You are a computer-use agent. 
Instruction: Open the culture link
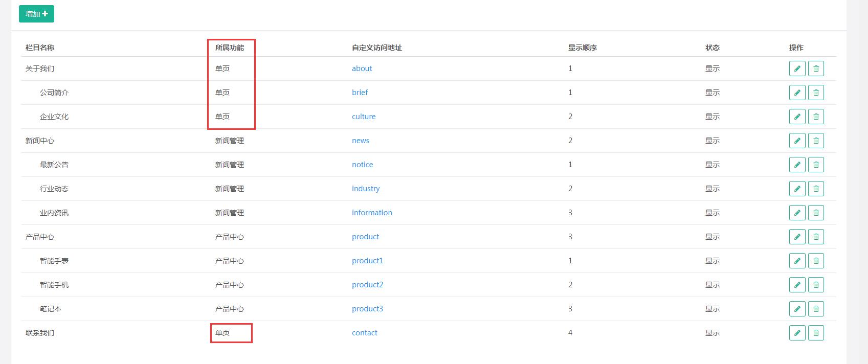[x=363, y=117]
